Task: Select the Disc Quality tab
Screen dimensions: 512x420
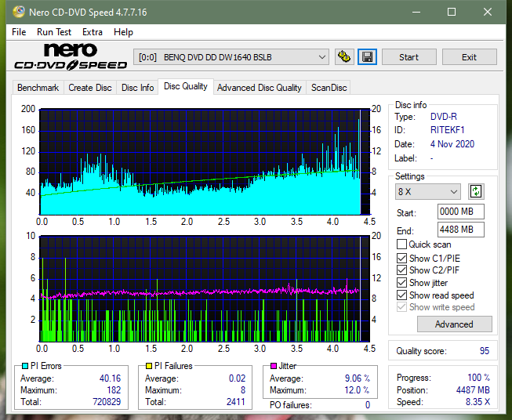Action: click(x=186, y=86)
